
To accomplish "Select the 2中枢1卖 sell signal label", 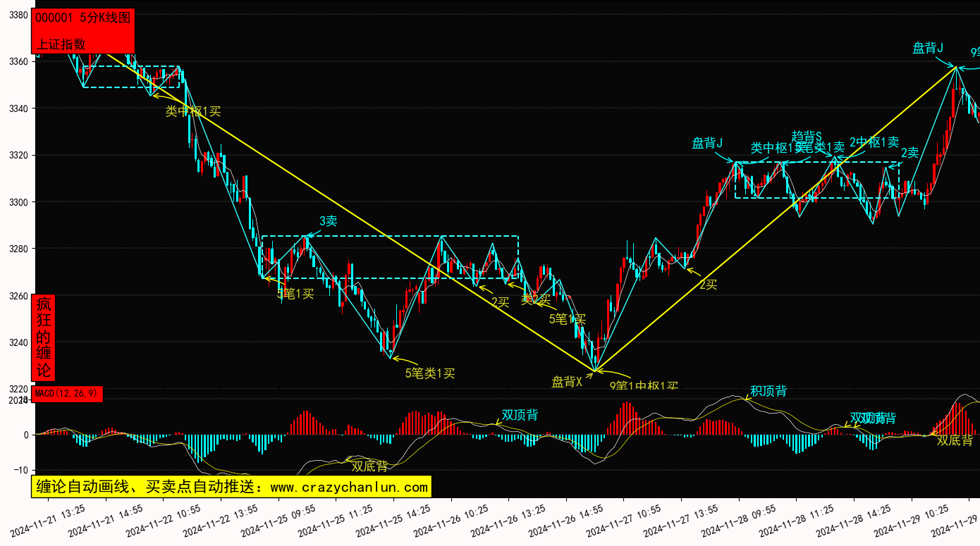I will click(x=874, y=142).
